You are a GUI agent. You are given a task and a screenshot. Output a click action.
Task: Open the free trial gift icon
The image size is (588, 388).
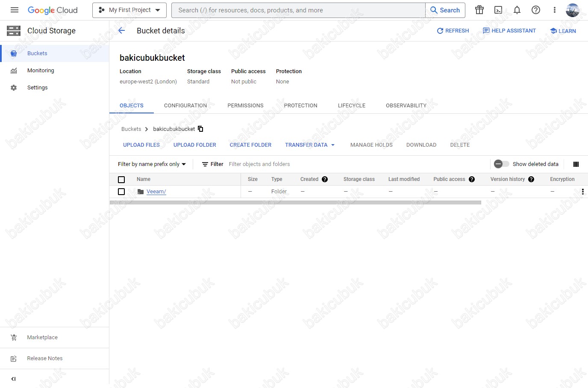479,10
